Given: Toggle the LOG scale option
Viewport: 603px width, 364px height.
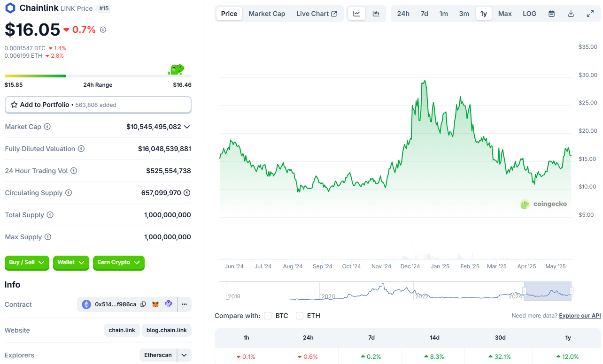Looking at the screenshot, I should (529, 14).
